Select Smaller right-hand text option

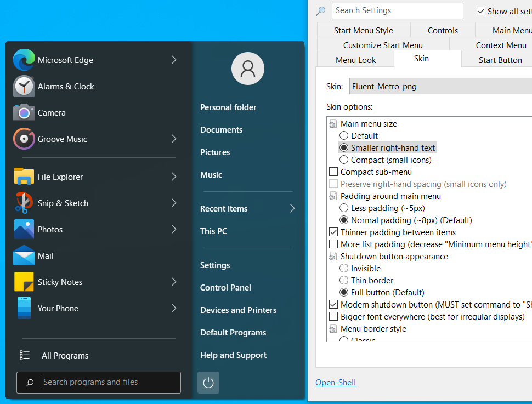[x=344, y=147]
